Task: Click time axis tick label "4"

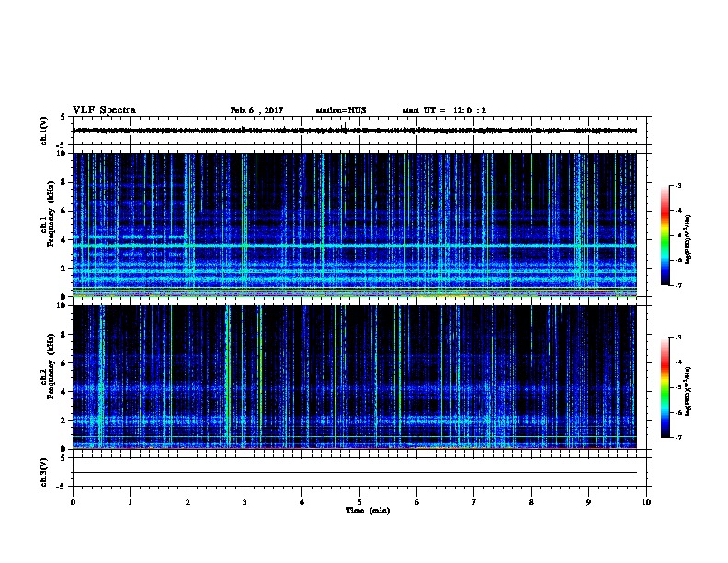Action: pyautogui.click(x=302, y=501)
